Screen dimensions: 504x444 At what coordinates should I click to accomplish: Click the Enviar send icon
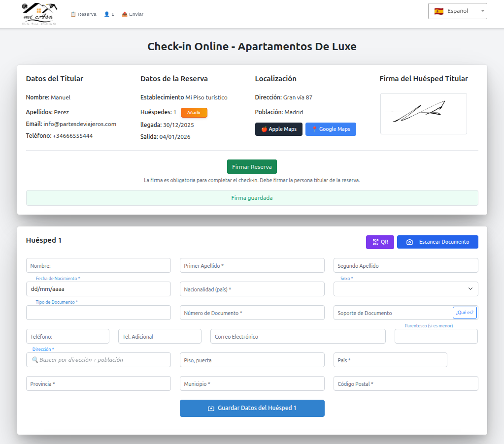pos(125,14)
